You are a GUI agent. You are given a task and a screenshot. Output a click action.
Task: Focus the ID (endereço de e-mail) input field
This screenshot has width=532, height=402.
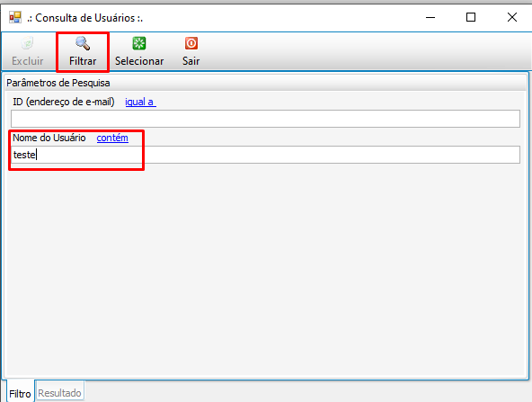[x=265, y=119]
